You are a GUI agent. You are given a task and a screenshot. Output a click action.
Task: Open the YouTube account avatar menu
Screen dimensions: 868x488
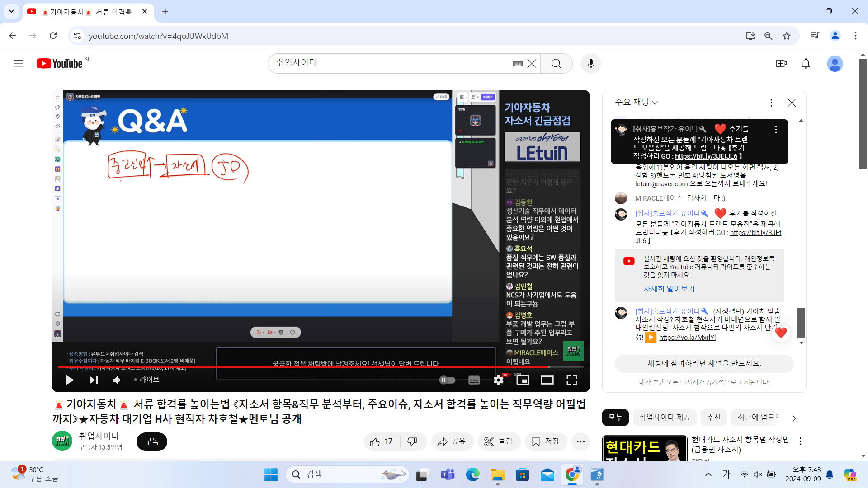tap(835, 64)
